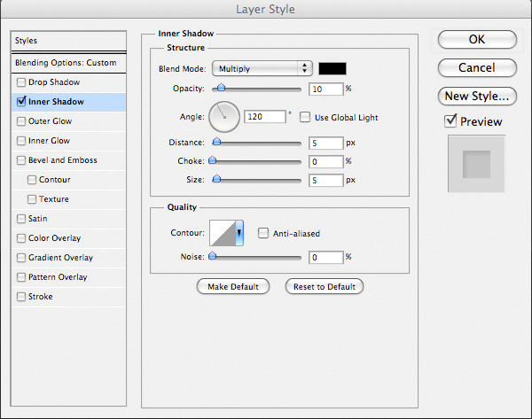
Task: Click the Distance value field
Action: click(326, 143)
